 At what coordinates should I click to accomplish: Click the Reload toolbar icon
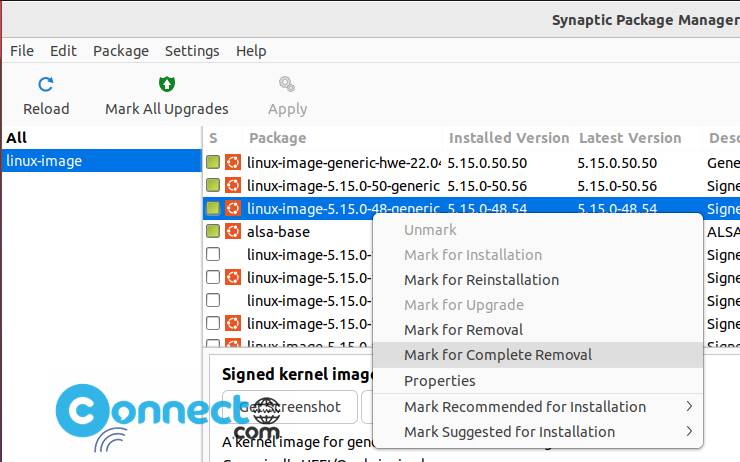point(46,85)
